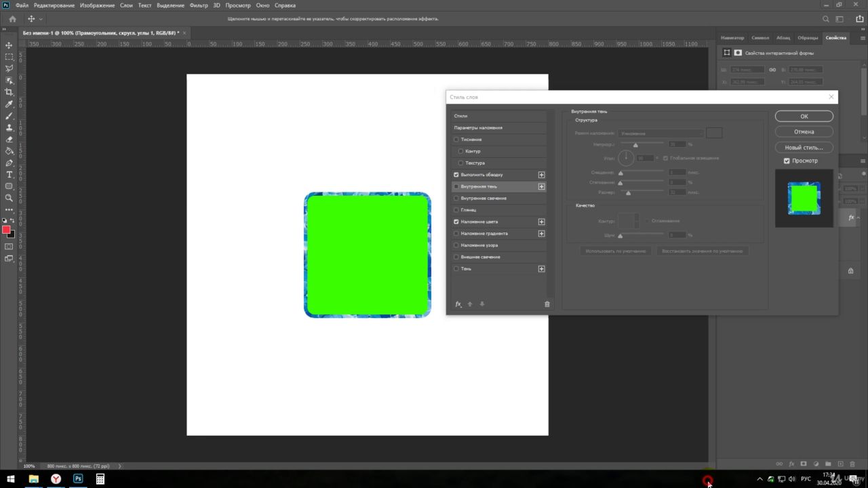
Task: Click the inner shadow color swatch
Action: click(x=714, y=133)
